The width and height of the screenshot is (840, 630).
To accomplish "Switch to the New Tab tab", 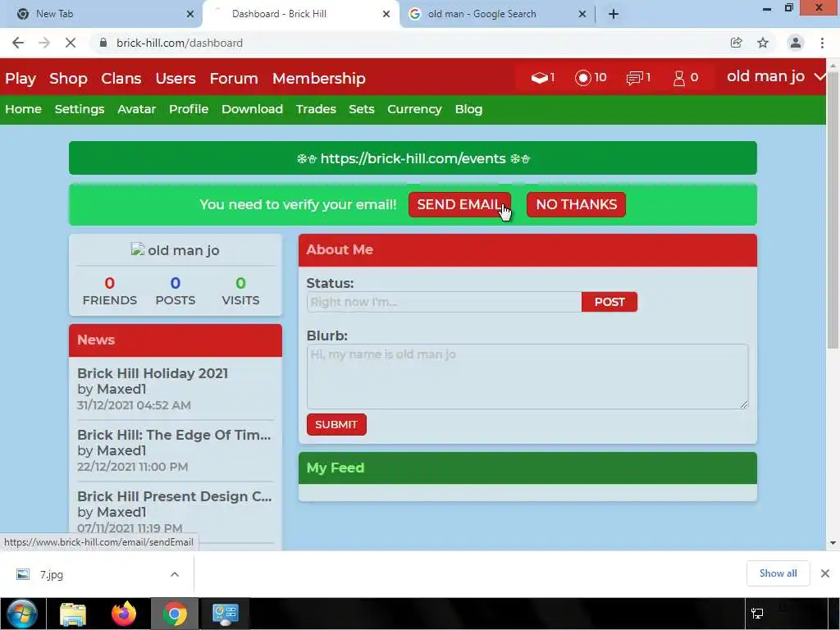I will [x=101, y=14].
